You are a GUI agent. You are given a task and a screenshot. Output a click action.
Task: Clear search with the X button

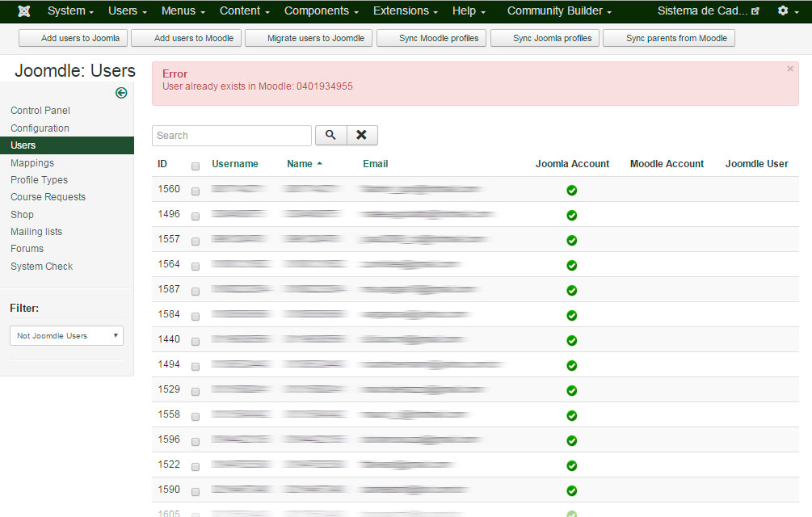coord(362,136)
